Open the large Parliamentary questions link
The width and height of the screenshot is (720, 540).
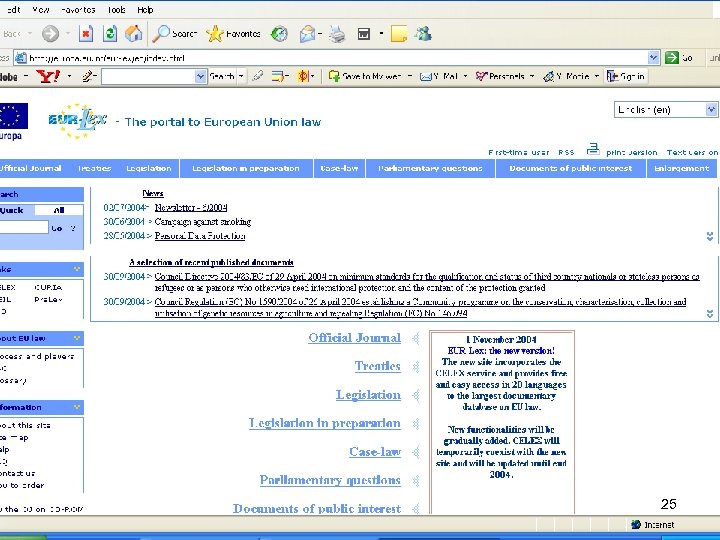coord(330,480)
